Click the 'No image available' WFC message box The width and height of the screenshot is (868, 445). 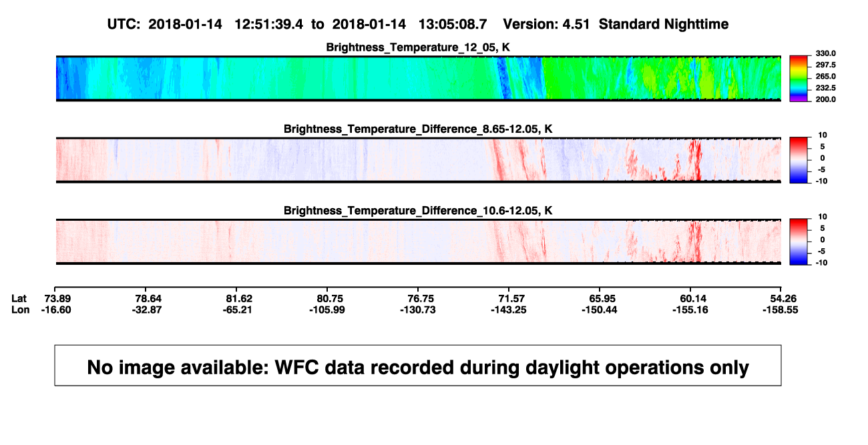click(418, 365)
